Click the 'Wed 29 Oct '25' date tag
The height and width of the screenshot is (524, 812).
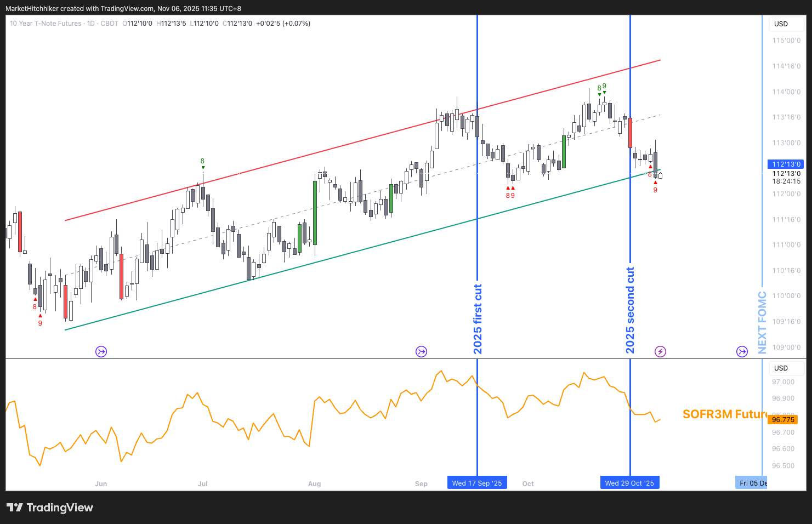click(629, 483)
